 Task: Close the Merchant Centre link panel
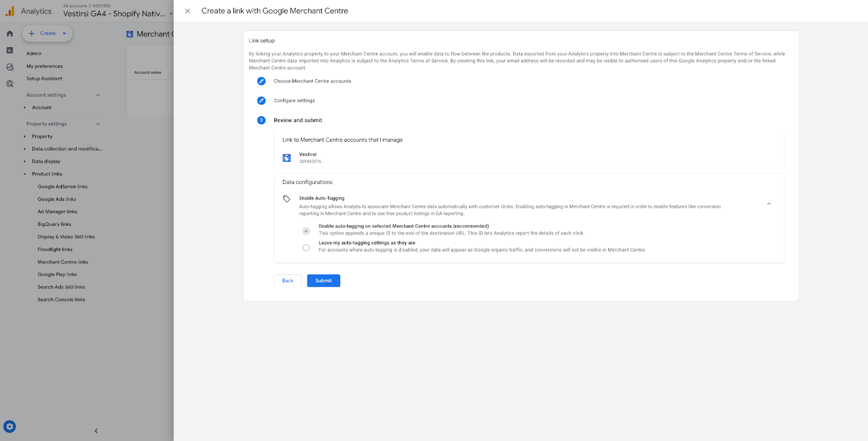click(187, 11)
